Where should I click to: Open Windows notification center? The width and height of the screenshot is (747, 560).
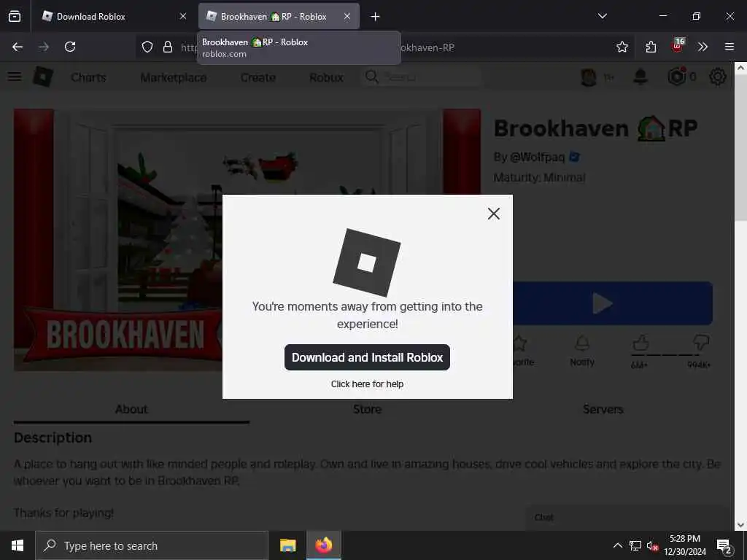click(x=724, y=546)
